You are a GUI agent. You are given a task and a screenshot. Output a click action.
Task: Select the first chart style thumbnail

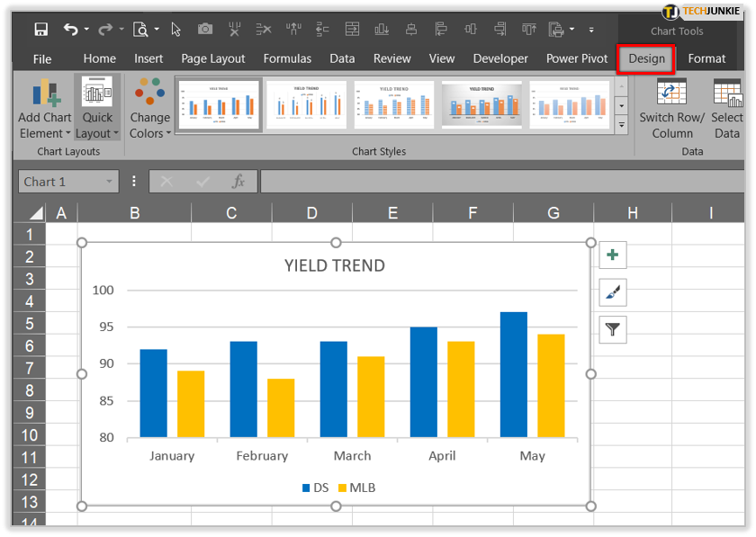[x=219, y=104]
